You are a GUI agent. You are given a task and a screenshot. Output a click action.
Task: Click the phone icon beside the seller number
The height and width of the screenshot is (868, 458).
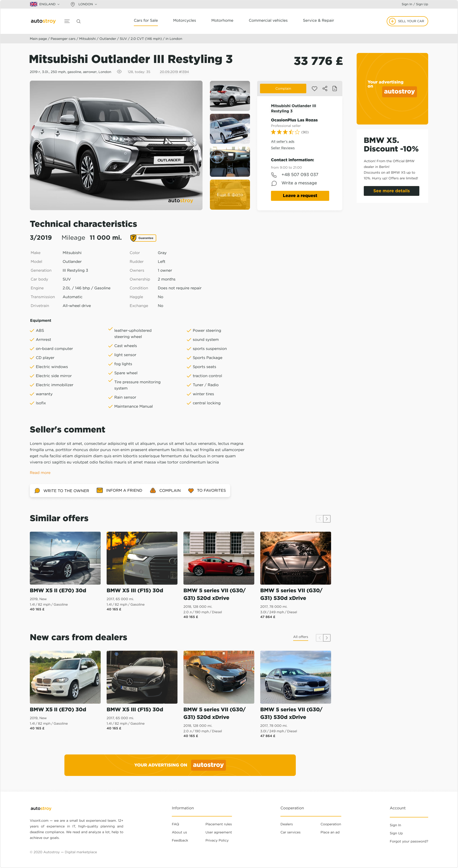pos(274,175)
